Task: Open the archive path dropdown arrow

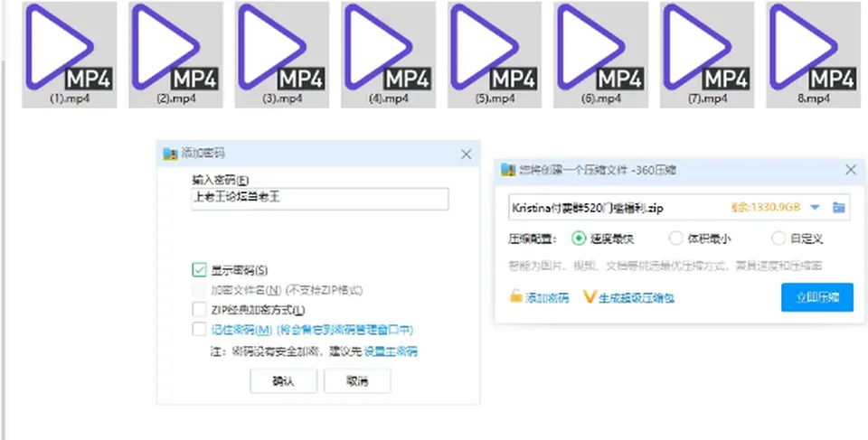Action: pos(815,208)
